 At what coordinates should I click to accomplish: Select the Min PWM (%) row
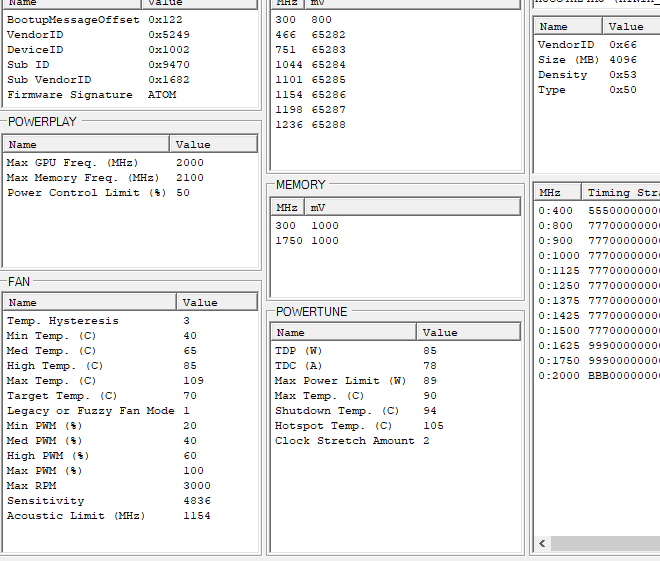pos(131,426)
